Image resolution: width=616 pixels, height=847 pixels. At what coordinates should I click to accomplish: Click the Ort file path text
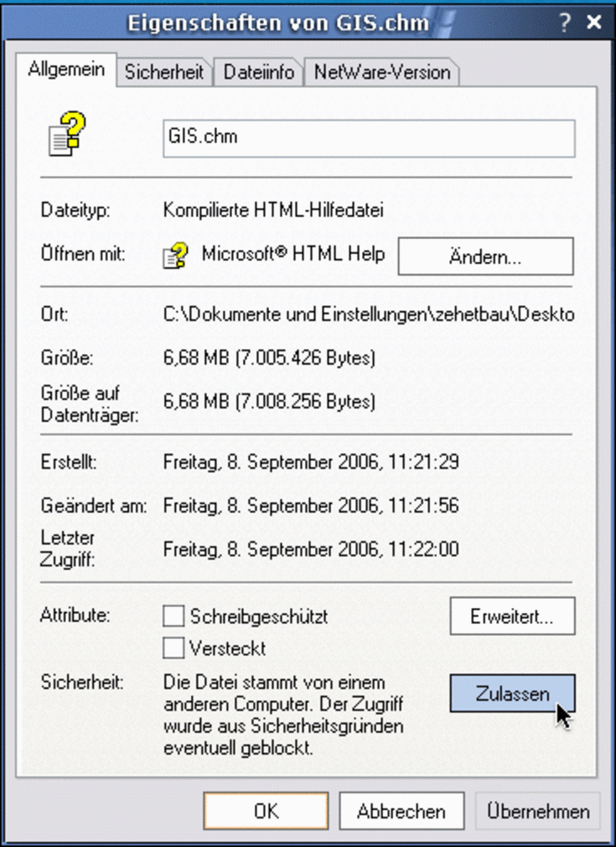click(x=369, y=314)
